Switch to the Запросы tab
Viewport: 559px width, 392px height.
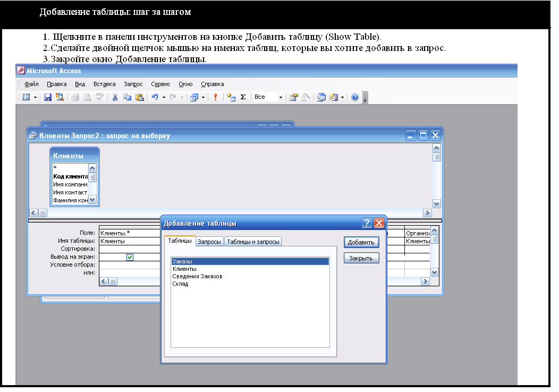(x=209, y=242)
